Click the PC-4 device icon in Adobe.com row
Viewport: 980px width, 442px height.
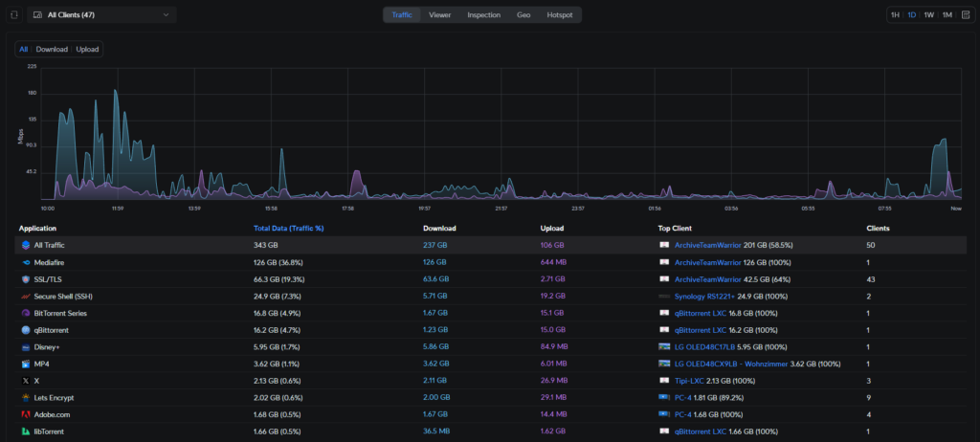coord(664,414)
